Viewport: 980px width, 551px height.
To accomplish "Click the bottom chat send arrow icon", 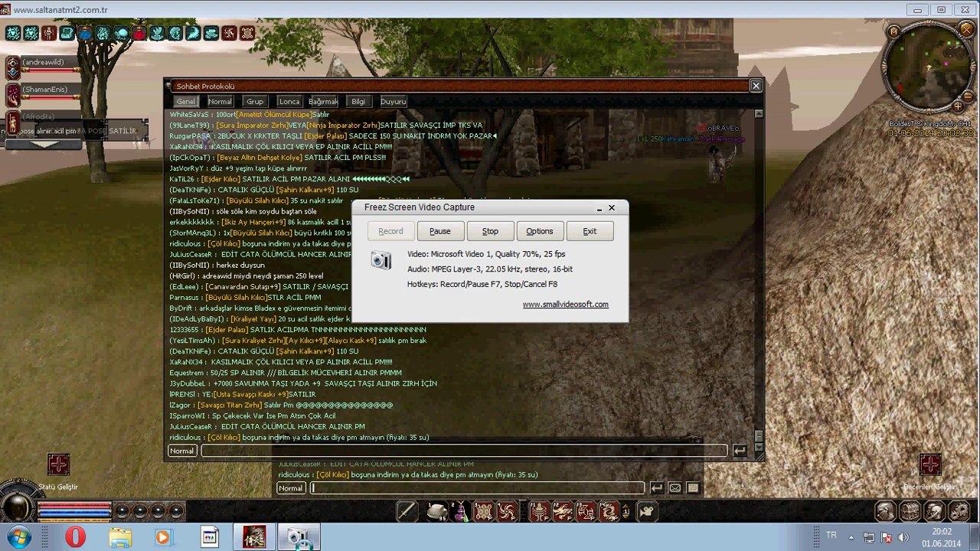I will coord(657,487).
